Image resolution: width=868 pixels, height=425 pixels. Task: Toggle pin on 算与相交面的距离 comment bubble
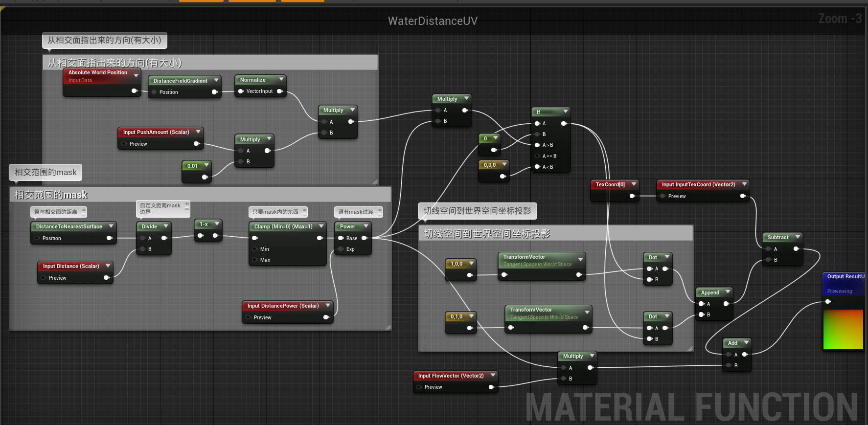(84, 210)
